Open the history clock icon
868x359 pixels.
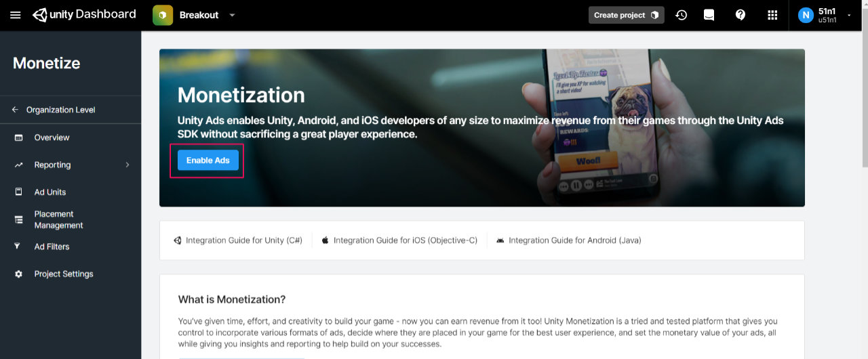coord(682,15)
